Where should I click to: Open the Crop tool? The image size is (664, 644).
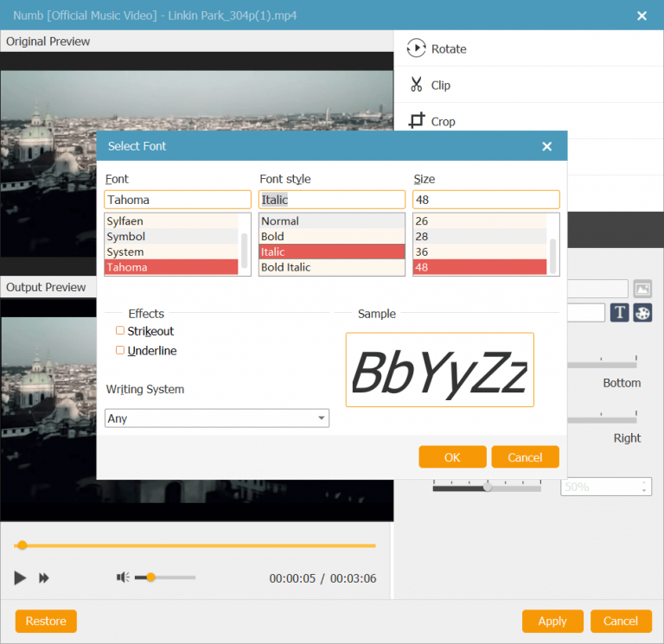pos(432,121)
